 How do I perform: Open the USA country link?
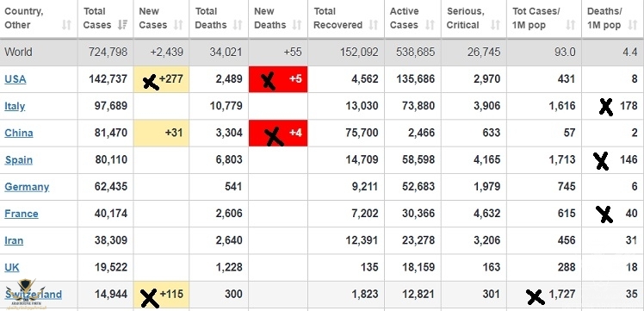(x=15, y=79)
